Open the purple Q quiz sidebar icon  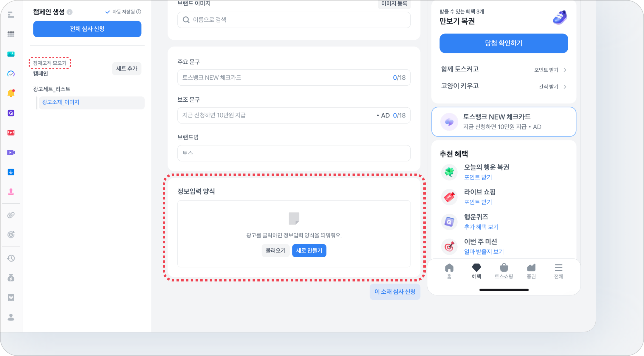[x=11, y=113]
